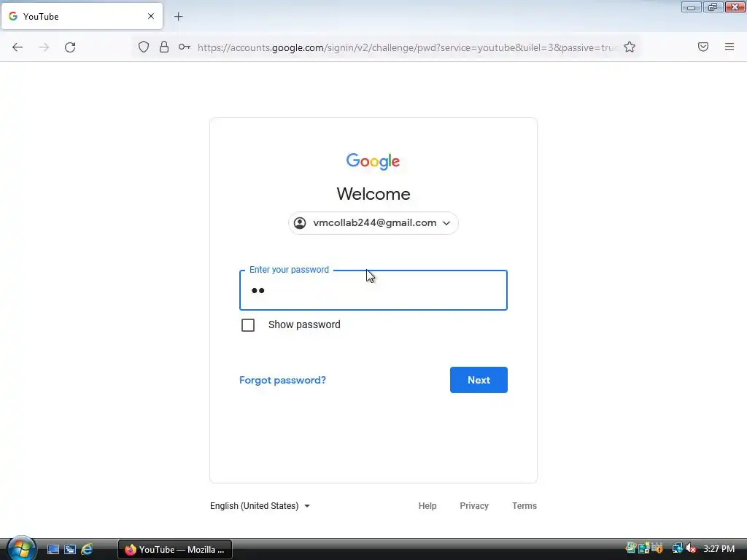Click the Next button
Viewport: 747px width, 560px height.
[479, 380]
